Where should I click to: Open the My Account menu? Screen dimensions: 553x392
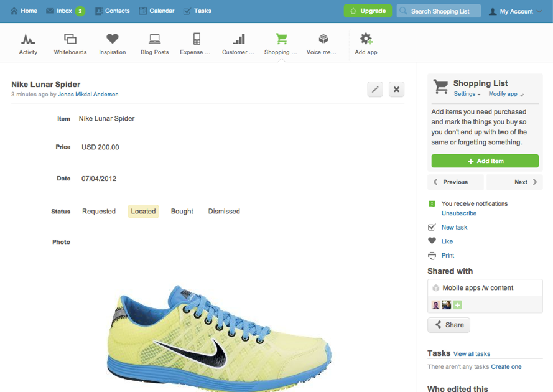coord(516,11)
